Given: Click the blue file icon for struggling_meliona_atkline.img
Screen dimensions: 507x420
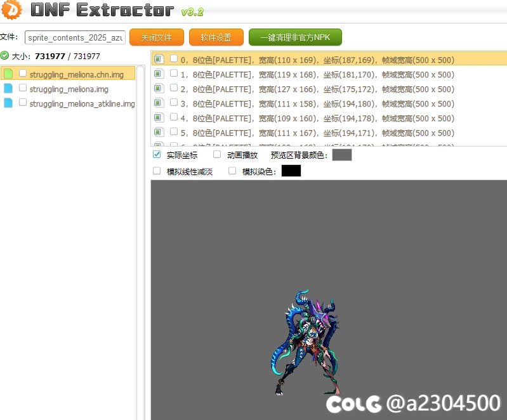Looking at the screenshot, I should pyautogui.click(x=8, y=103).
